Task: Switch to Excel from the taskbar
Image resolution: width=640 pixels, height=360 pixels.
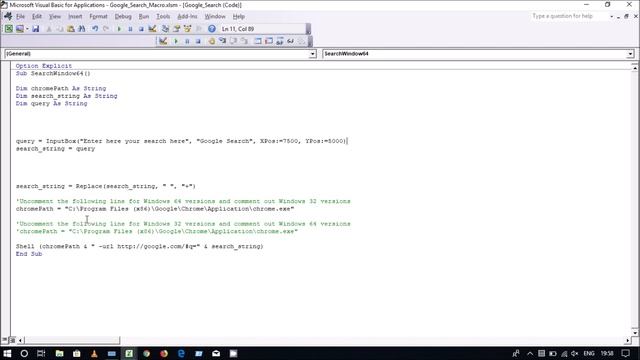Action: click(129, 353)
